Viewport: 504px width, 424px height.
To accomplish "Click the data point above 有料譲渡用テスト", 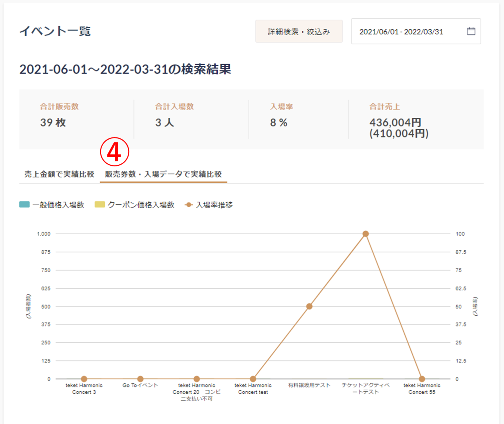I will [309, 306].
